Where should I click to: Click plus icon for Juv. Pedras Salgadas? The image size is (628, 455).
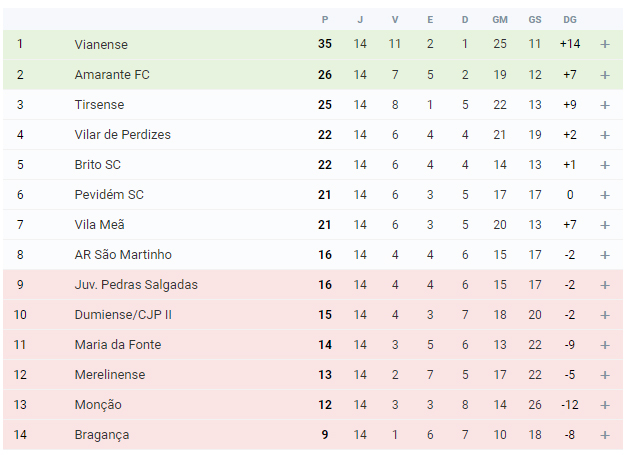(x=605, y=285)
